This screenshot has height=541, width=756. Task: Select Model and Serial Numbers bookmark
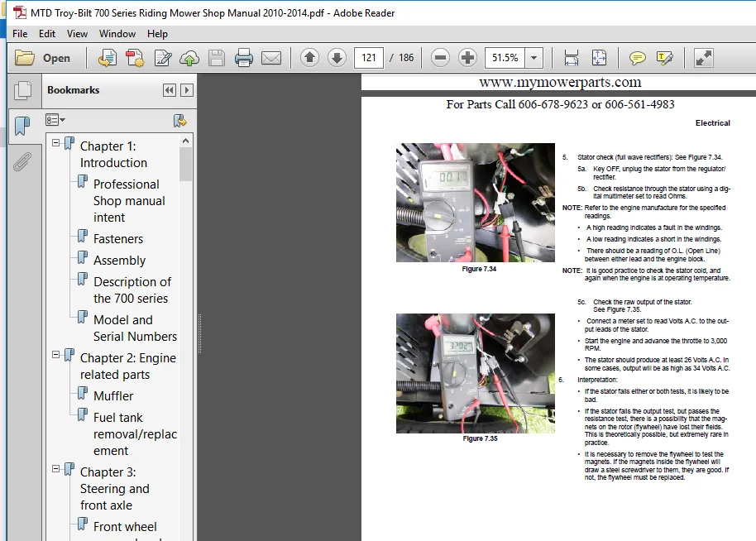pyautogui.click(x=135, y=328)
